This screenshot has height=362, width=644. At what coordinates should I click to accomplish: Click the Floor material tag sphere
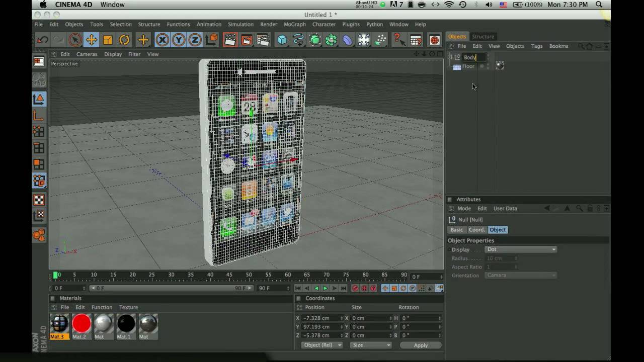click(500, 66)
